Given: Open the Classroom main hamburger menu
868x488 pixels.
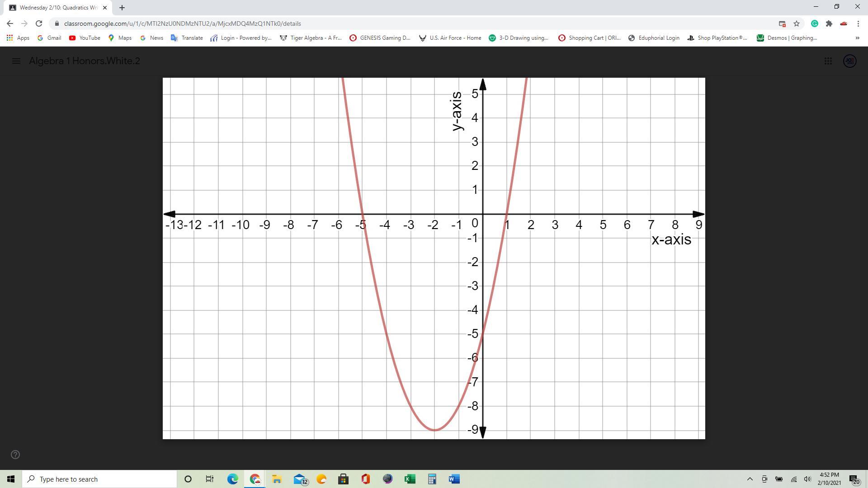Looking at the screenshot, I should click(x=16, y=61).
